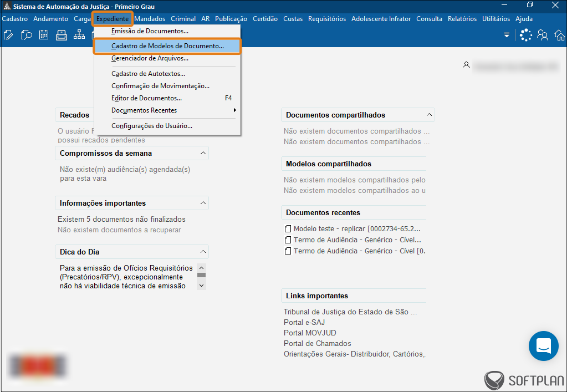Open the calendar toolbar icon
The height and width of the screenshot is (392, 567).
pos(44,35)
